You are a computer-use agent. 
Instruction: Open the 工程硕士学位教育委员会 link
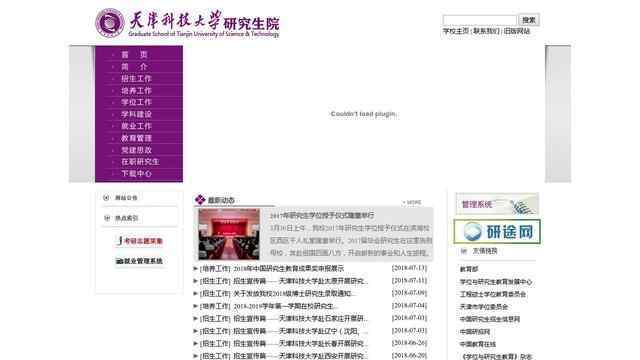[x=493, y=294]
